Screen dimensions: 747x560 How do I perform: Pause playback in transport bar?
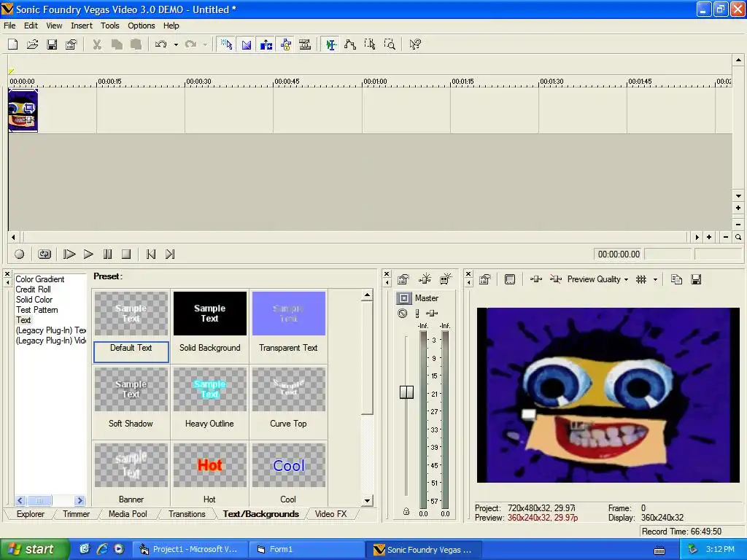click(108, 254)
